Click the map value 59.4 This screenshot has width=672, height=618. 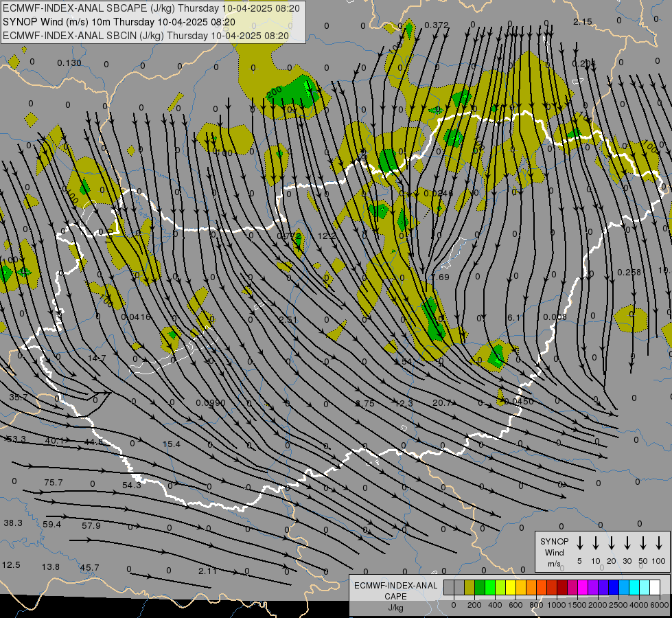52,524
